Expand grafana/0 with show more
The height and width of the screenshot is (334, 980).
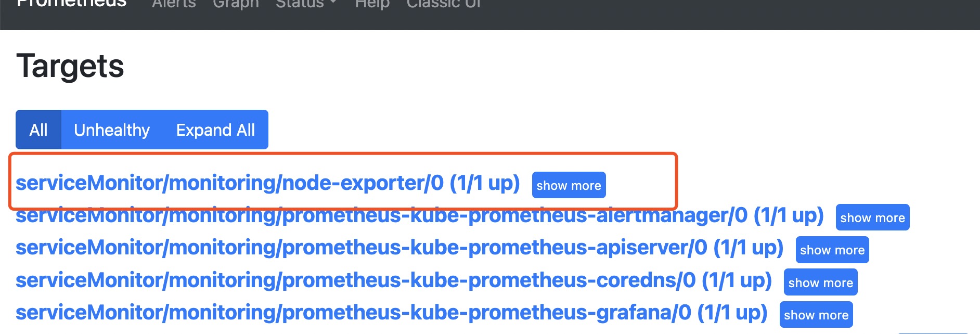(816, 315)
